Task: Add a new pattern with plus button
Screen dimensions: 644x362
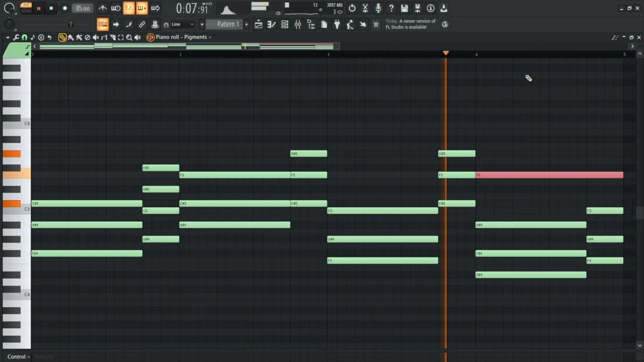Action: coord(246,24)
